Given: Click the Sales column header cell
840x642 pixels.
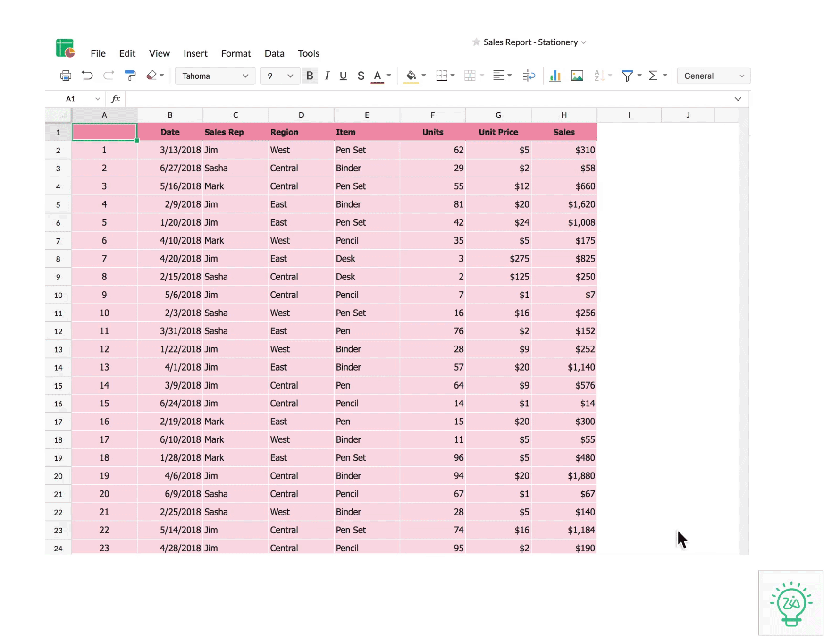Looking at the screenshot, I should (x=563, y=132).
